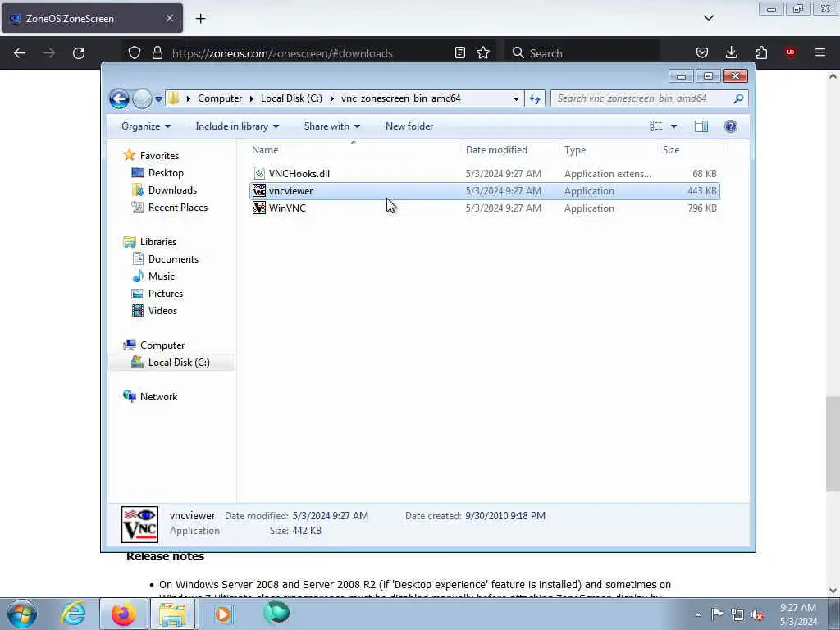Click the Firefox back arrow
840x630 pixels.
pyautogui.click(x=20, y=53)
